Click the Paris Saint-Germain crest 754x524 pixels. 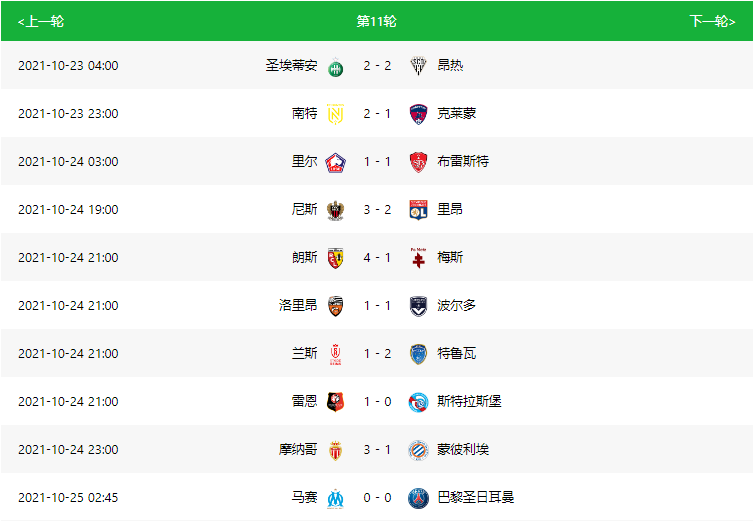point(418,498)
